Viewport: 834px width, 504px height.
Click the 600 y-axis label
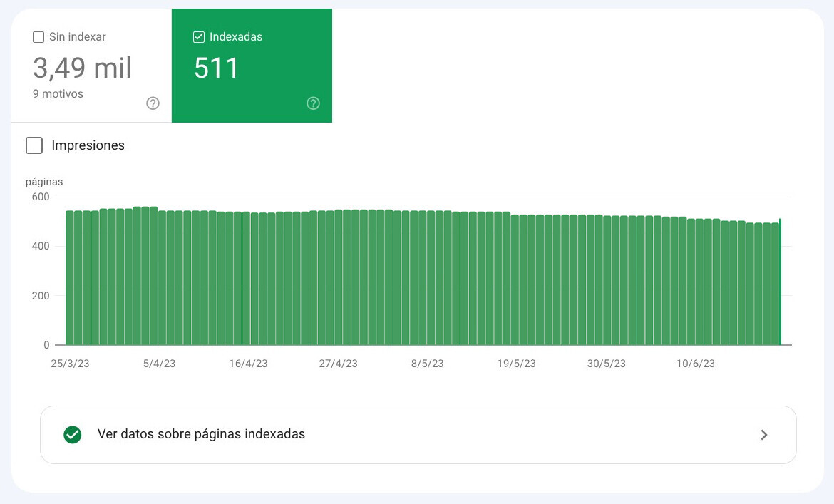[41, 197]
